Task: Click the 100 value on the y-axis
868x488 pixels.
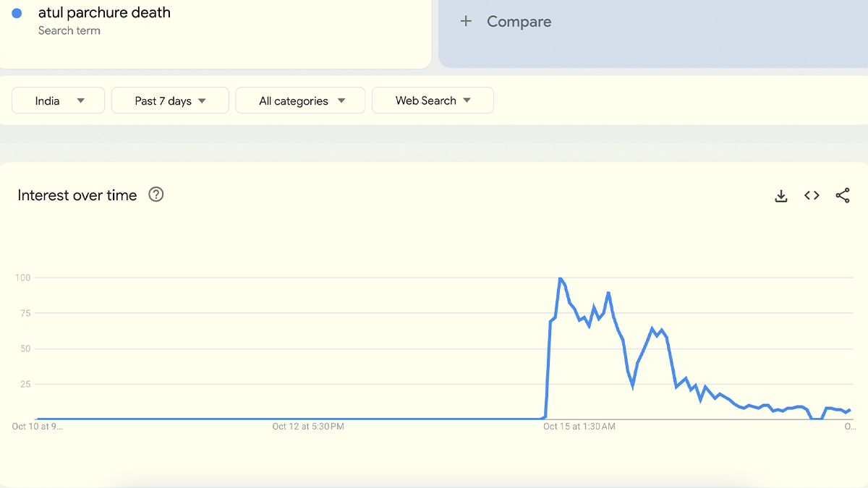Action: coord(22,278)
